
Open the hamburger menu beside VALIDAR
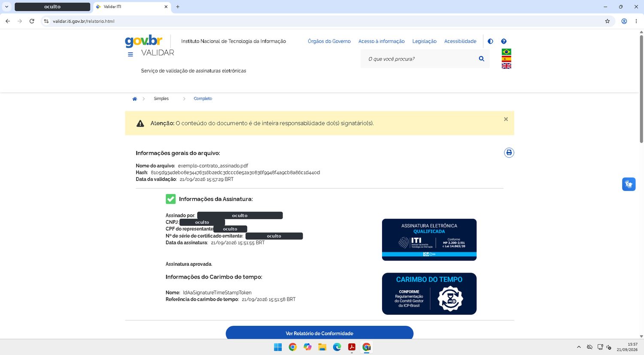[131, 55]
